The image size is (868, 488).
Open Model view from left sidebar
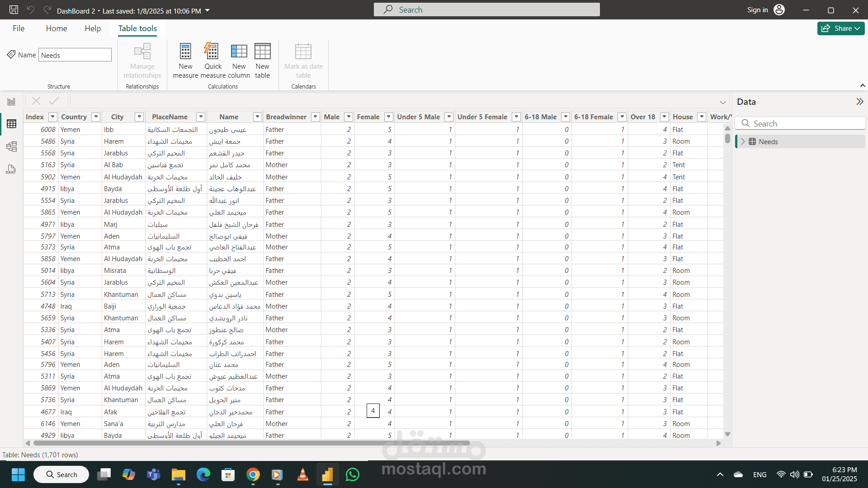point(11,146)
